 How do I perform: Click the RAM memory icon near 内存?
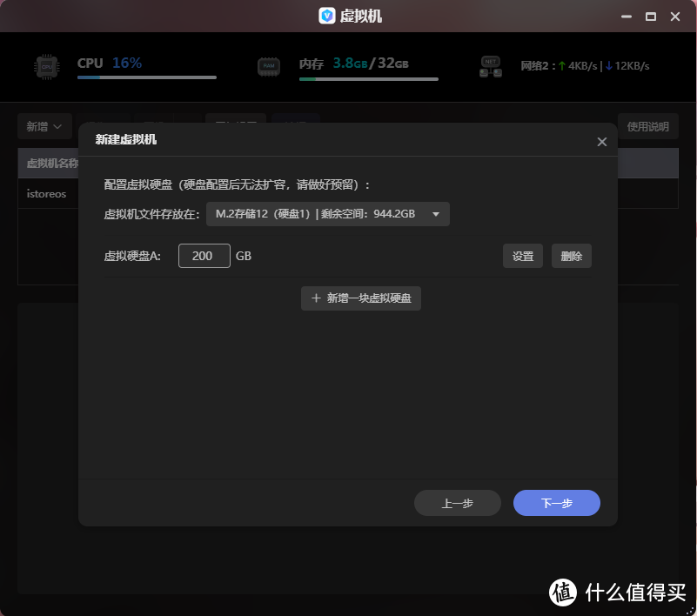coord(269,65)
